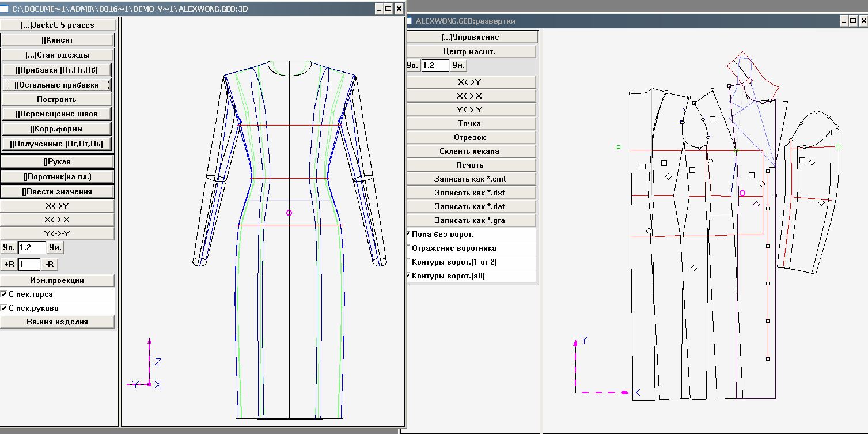The height and width of the screenshot is (434, 868).
Task: Click the magenta circle marker on pattern layout
Action: pos(742,193)
